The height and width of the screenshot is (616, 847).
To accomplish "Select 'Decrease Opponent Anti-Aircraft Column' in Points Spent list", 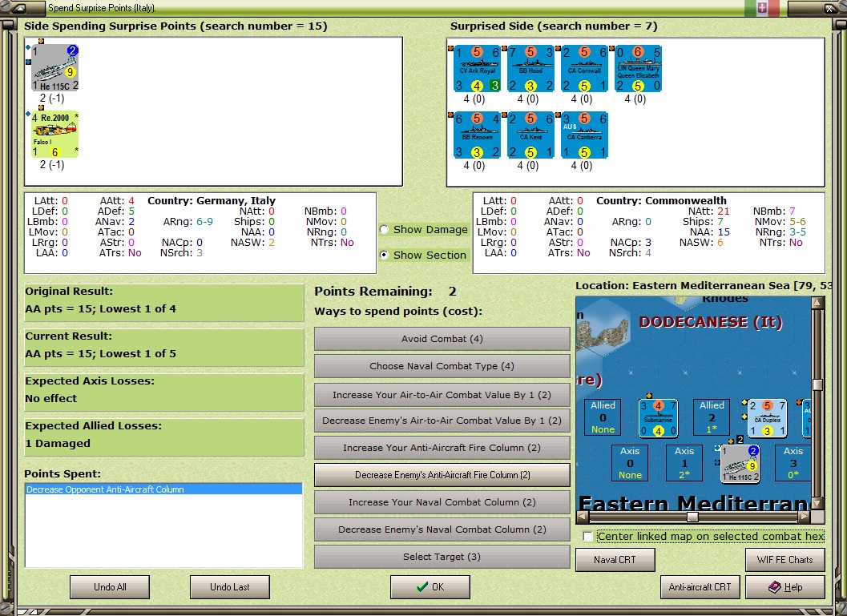I will [163, 489].
